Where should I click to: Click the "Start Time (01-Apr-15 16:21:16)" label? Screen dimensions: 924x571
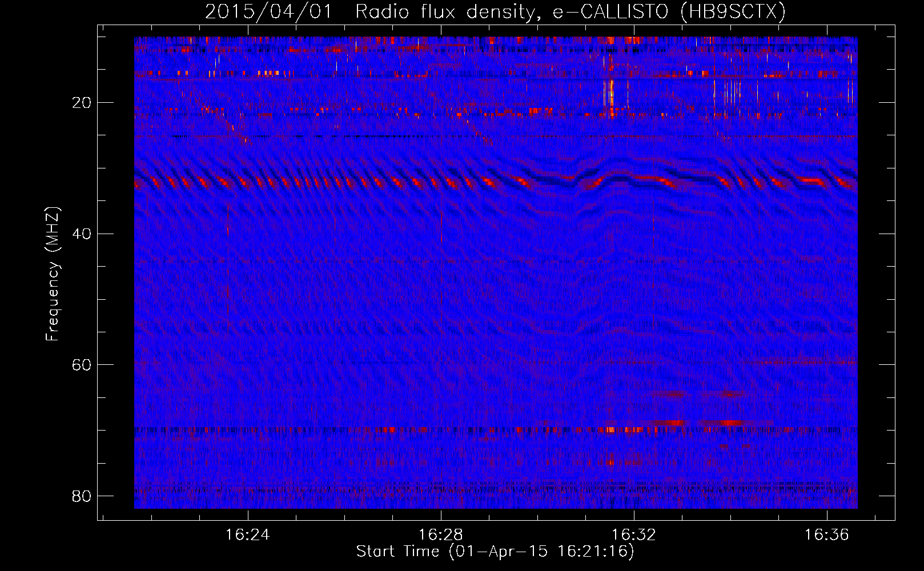point(495,552)
